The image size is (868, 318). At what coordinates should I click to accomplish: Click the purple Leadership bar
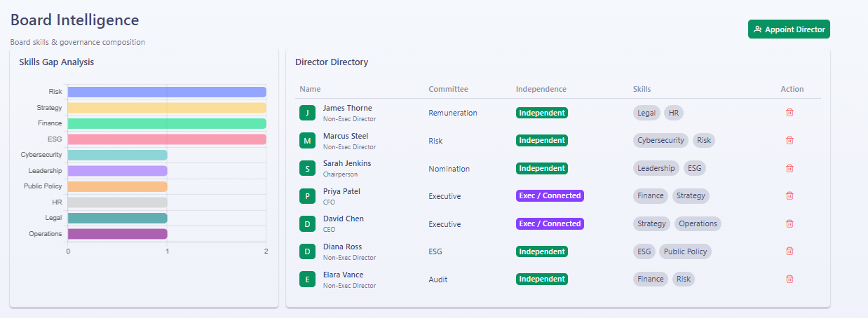[x=118, y=171]
